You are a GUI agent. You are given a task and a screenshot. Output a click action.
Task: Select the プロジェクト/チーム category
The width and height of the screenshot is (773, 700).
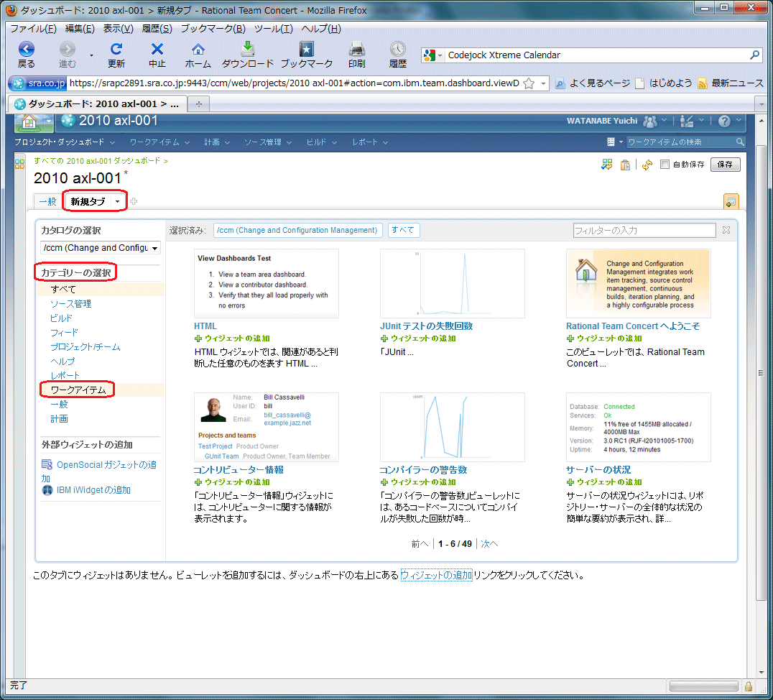(x=85, y=347)
